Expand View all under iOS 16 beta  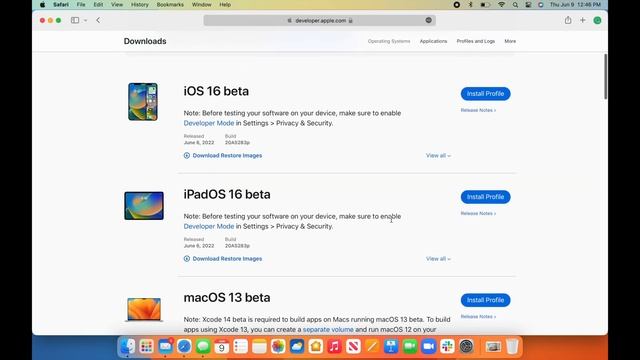438,156
